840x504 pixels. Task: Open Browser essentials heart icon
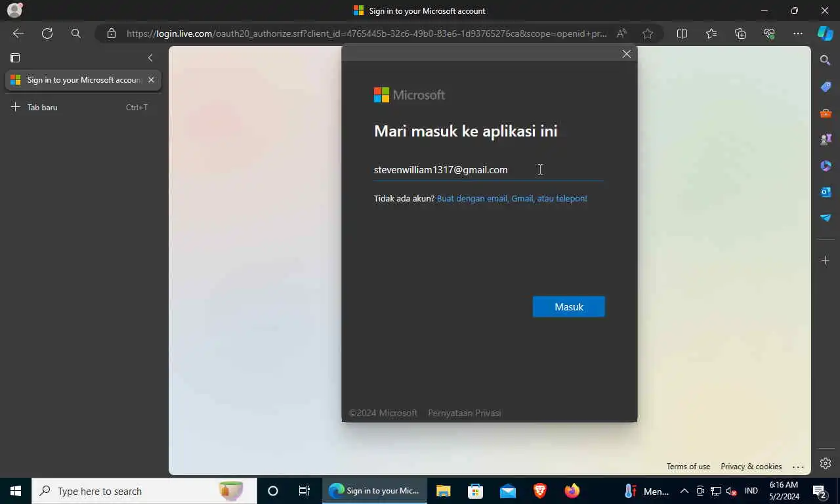point(769,33)
